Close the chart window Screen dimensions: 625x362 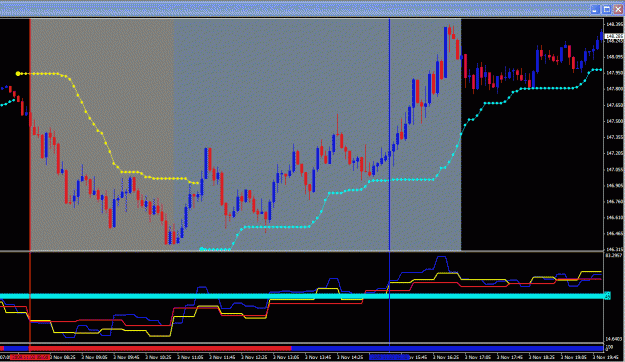[x=618, y=10]
